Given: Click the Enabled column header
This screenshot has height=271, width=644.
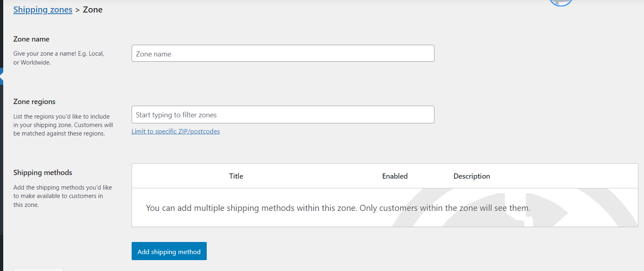Looking at the screenshot, I should 395,176.
